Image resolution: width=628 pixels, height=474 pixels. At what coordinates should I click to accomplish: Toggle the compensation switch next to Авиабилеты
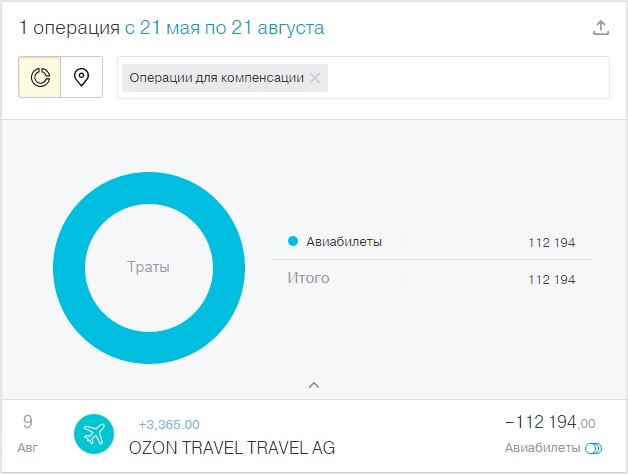(x=593, y=448)
